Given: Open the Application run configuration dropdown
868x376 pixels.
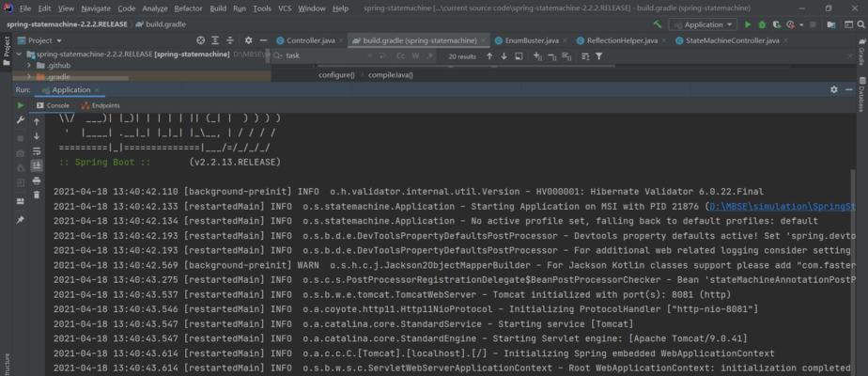Looking at the screenshot, I should point(703,24).
